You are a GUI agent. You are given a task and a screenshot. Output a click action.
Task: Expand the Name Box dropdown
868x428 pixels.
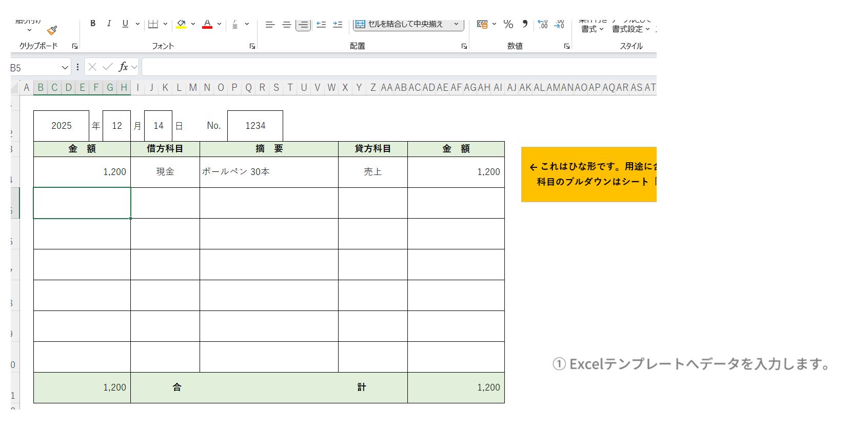coord(65,68)
